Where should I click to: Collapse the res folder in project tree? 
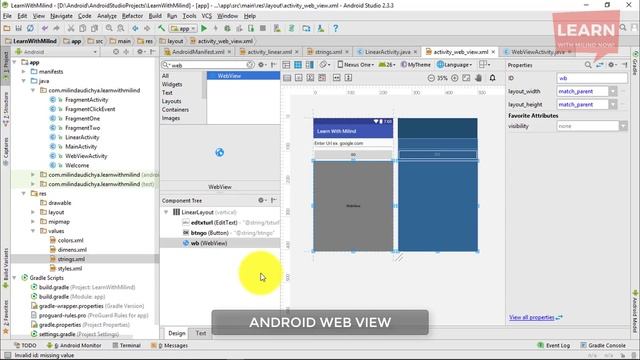24,193
